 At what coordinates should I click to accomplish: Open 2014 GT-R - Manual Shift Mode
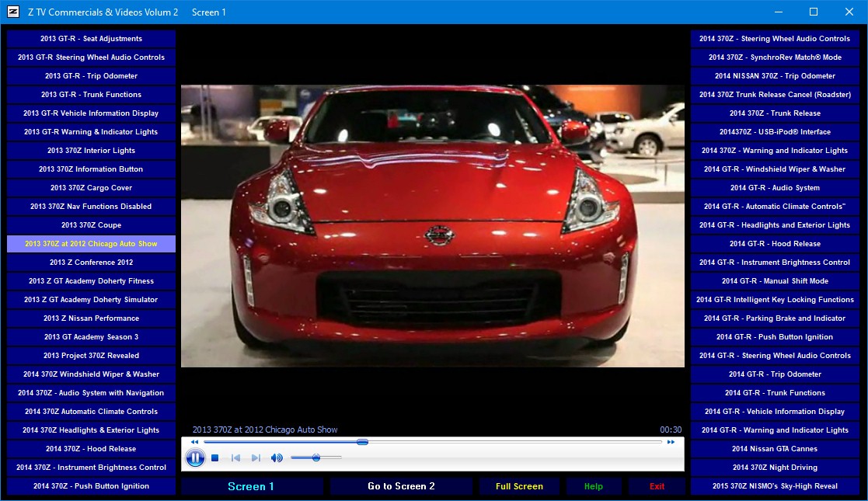[775, 280]
